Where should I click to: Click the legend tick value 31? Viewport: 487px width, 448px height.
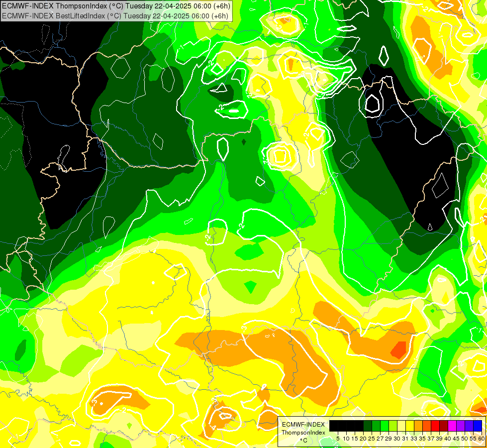(x=405, y=439)
